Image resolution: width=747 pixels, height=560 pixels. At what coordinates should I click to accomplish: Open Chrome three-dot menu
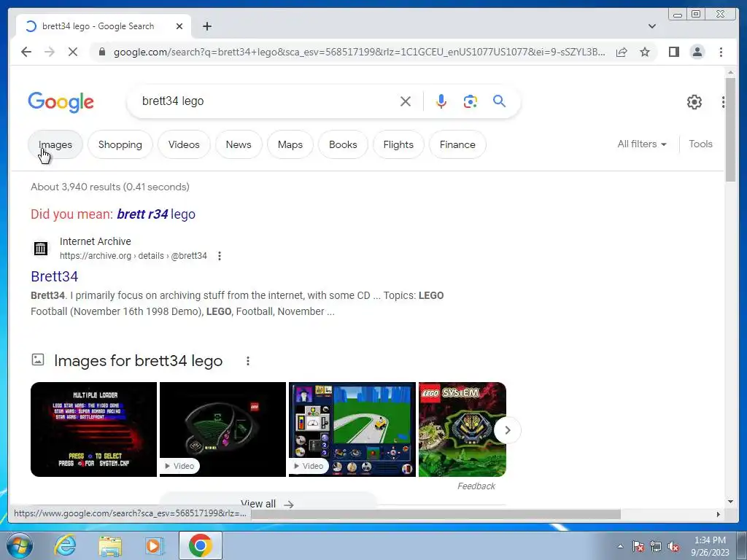click(x=721, y=52)
